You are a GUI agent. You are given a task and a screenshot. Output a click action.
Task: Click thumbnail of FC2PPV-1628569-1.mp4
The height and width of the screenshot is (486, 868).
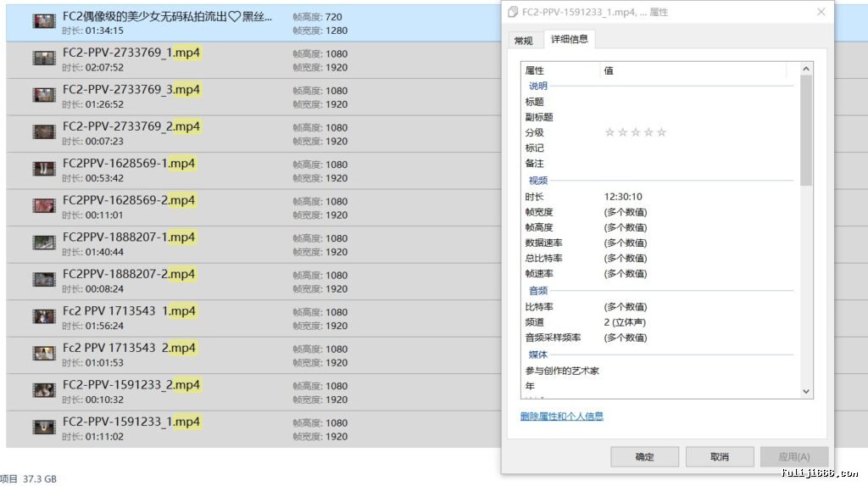coord(44,169)
